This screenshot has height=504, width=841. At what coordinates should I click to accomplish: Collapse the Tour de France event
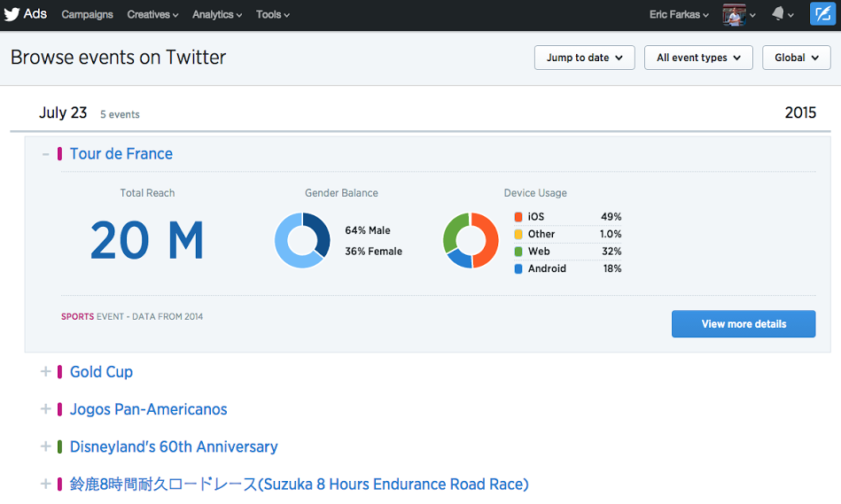[x=46, y=154]
